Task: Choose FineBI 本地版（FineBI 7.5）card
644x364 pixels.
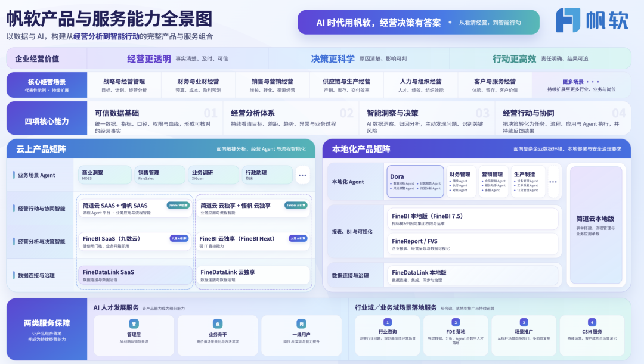Action: 472,219
